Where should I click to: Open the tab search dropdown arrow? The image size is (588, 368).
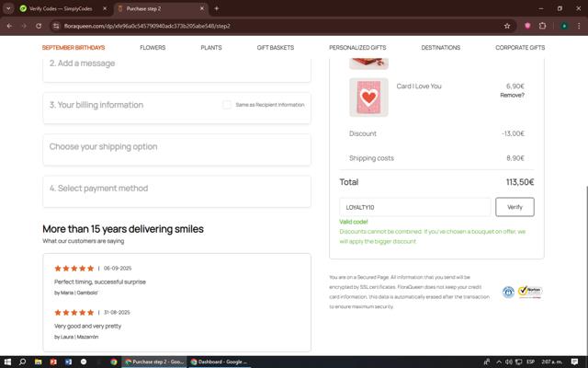point(8,8)
